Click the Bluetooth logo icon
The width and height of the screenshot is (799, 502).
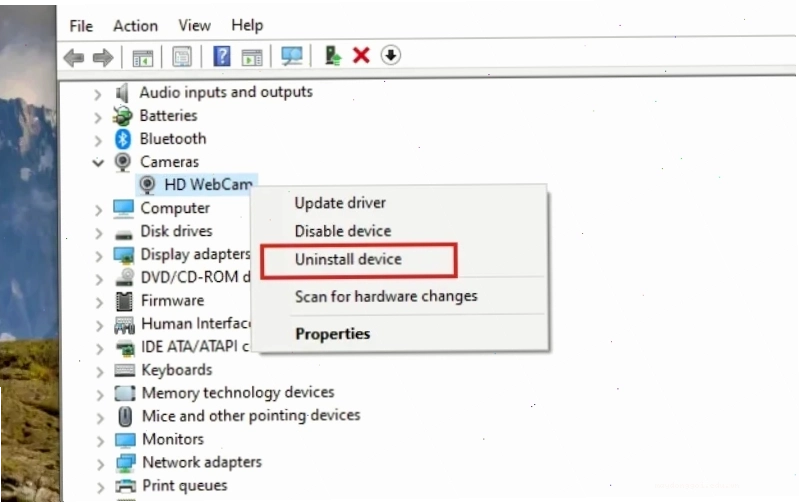[x=122, y=139]
